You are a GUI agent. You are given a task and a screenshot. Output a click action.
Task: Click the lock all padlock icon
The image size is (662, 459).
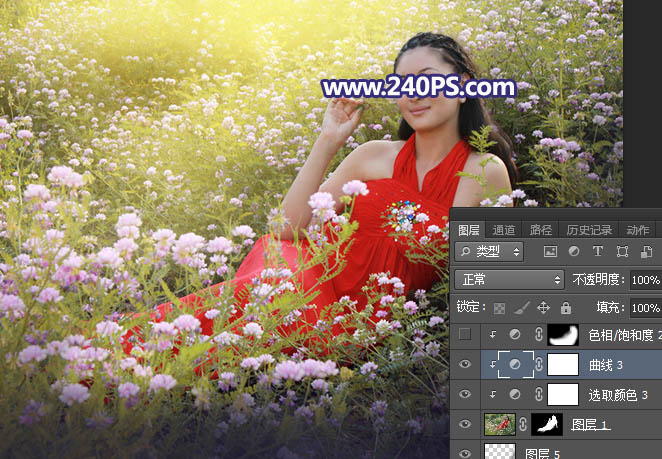(x=565, y=308)
